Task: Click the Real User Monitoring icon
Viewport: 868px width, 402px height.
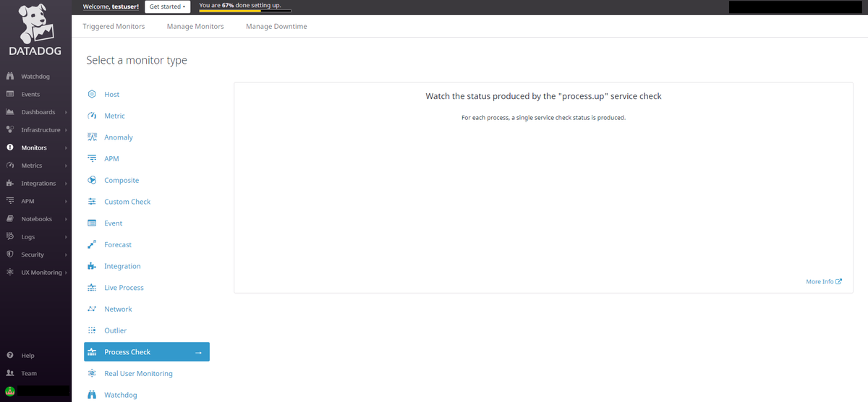Action: coord(92,373)
